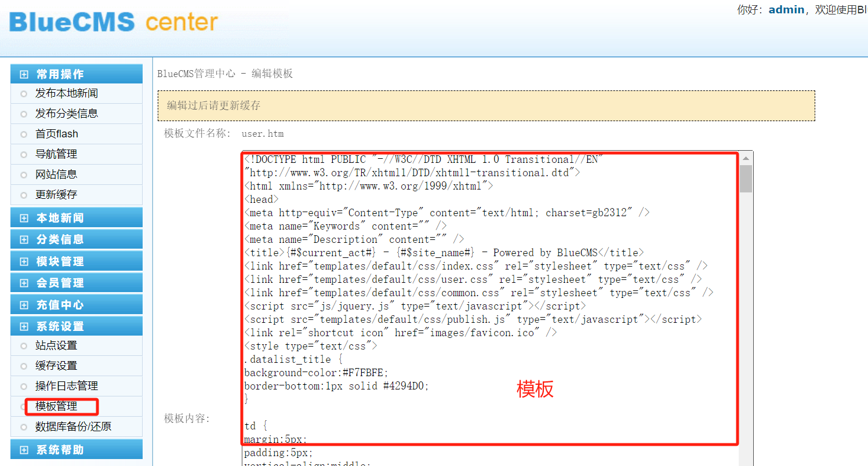Click inside the template content textarea
Image resolution: width=868 pixels, height=466 pixels.
point(491,308)
